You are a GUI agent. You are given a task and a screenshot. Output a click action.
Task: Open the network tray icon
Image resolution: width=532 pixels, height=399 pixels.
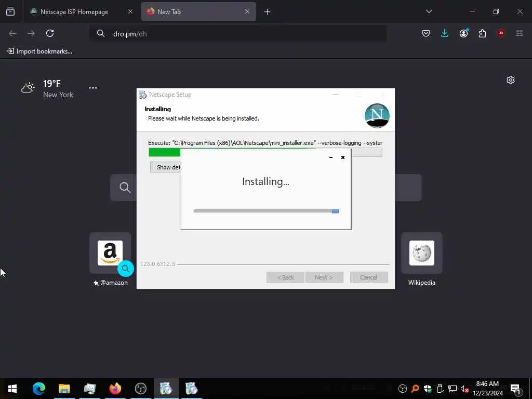(453, 389)
